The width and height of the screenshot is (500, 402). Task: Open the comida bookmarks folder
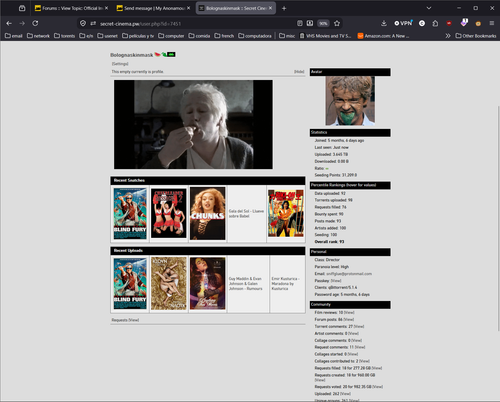pyautogui.click(x=199, y=36)
